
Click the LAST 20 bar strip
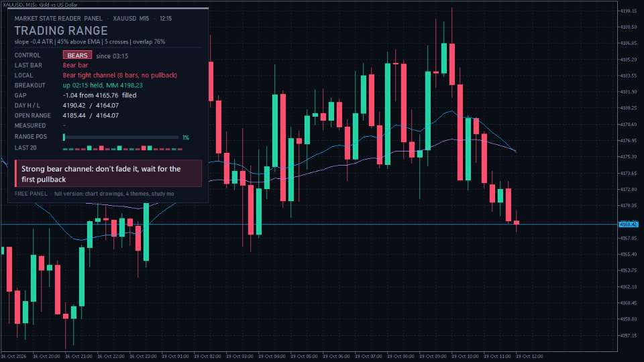point(122,148)
